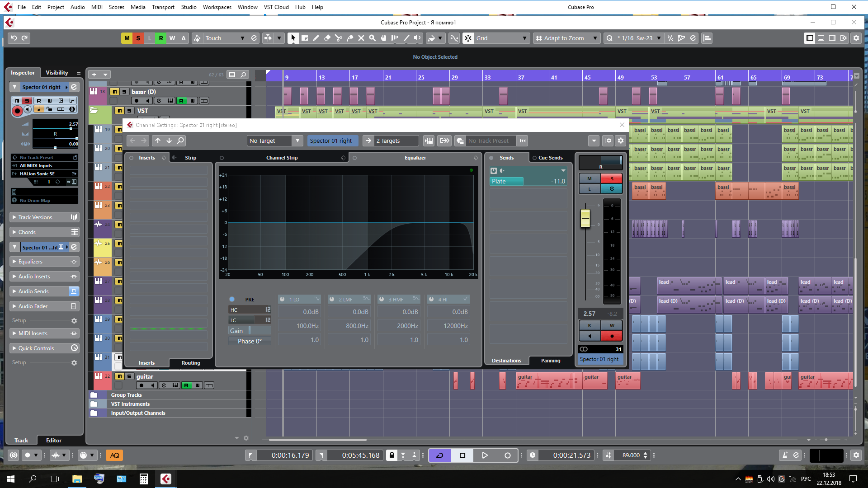Select the Split scissors tool

[x=339, y=38]
